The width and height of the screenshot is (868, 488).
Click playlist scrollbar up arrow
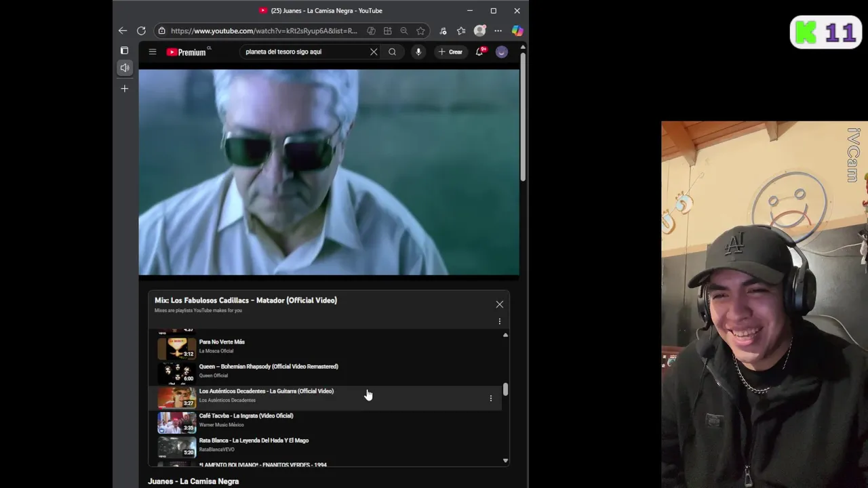[x=505, y=335]
